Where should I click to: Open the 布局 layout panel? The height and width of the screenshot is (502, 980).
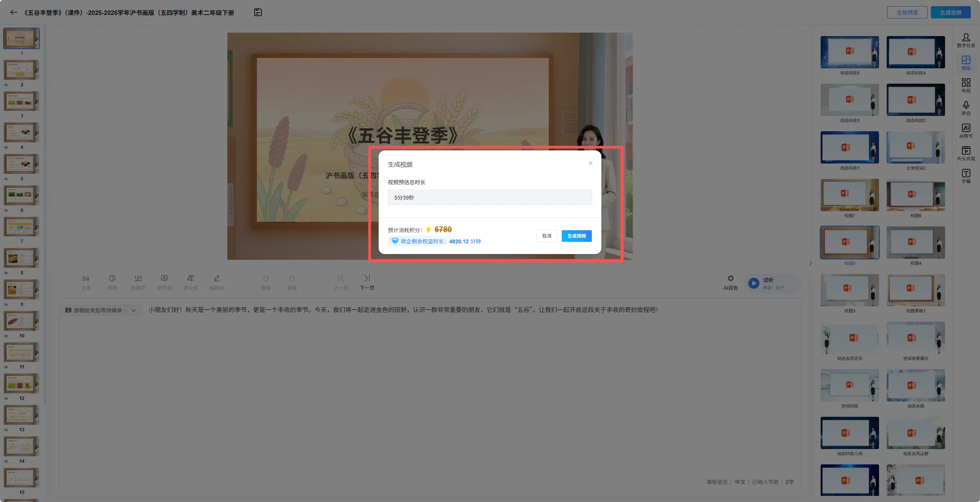(x=966, y=86)
